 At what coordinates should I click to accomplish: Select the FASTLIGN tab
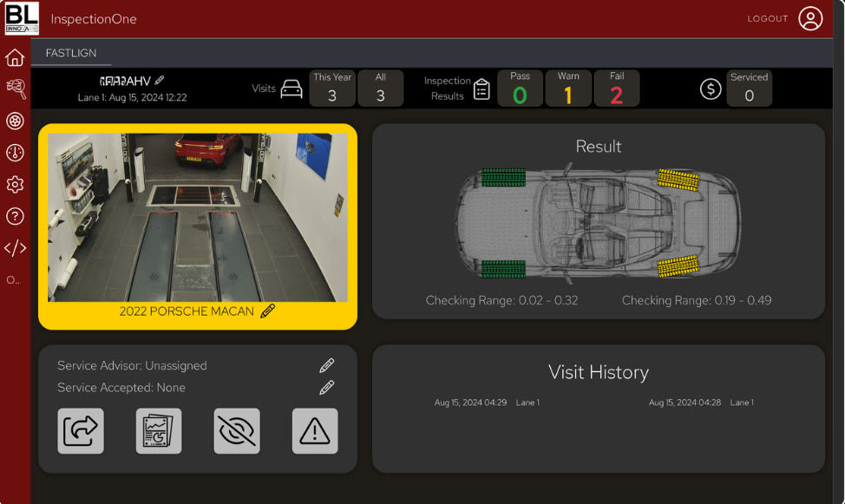pyautogui.click(x=71, y=53)
